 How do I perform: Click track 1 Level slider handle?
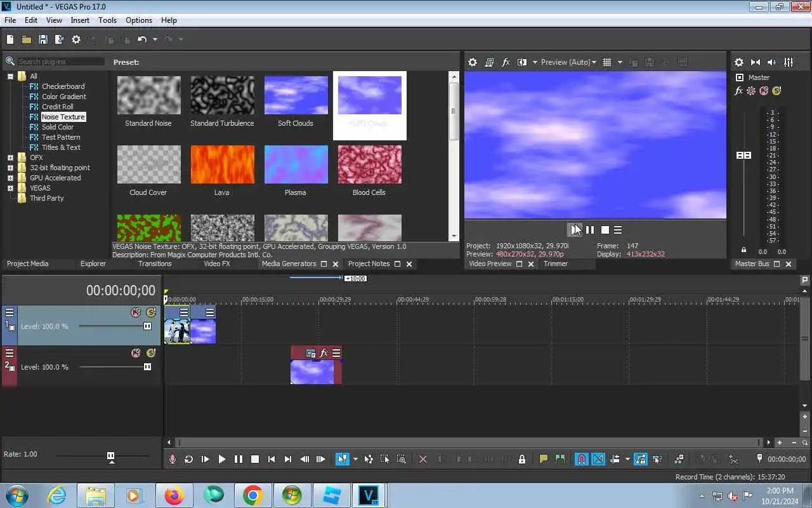[147, 326]
